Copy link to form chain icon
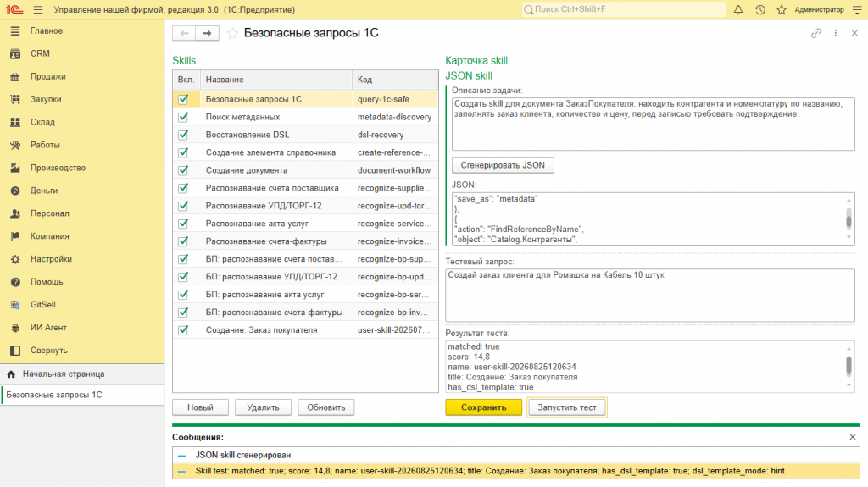Image resolution: width=868 pixels, height=487 pixels. point(816,33)
